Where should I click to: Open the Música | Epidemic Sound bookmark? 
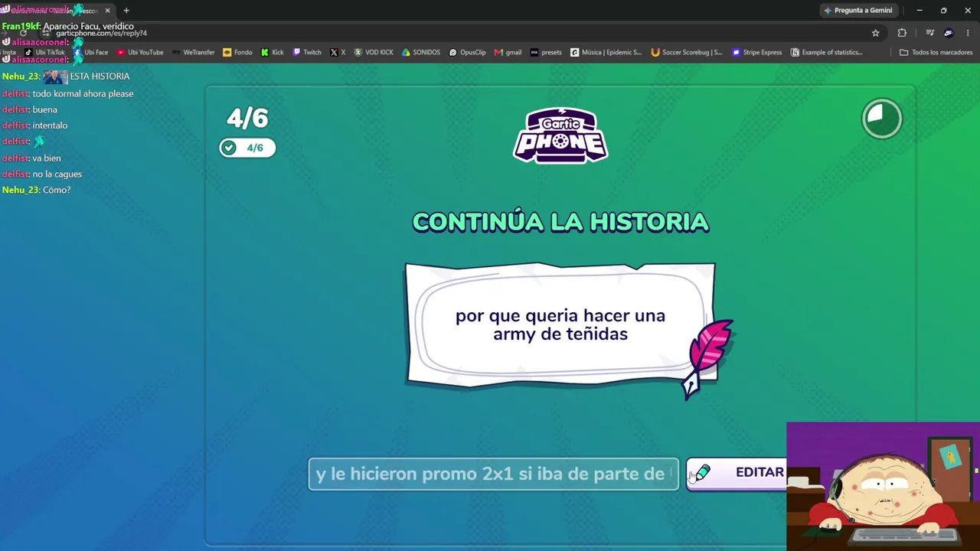(606, 53)
